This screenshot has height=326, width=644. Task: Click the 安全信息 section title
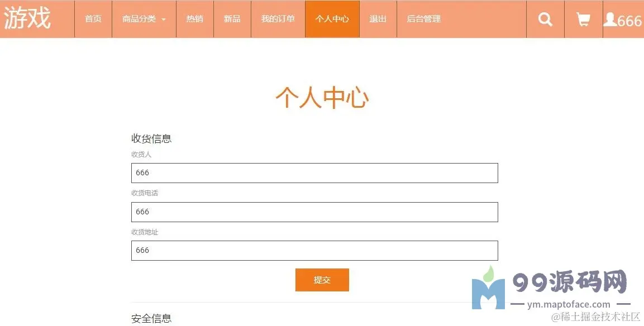tap(151, 318)
